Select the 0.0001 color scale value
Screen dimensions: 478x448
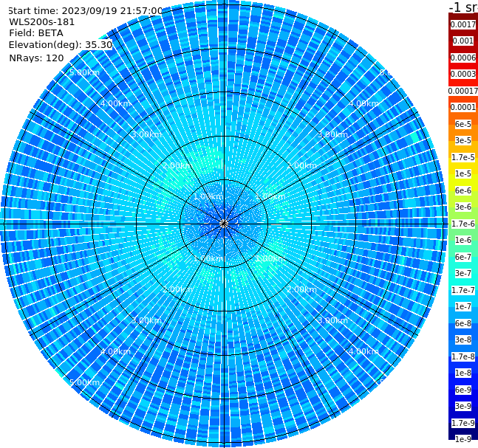(463, 107)
